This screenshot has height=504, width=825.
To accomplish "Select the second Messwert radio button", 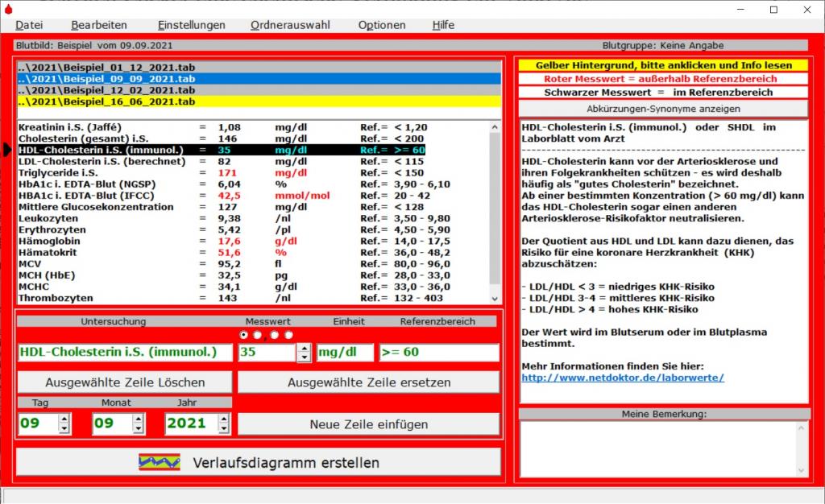I will pos(259,334).
